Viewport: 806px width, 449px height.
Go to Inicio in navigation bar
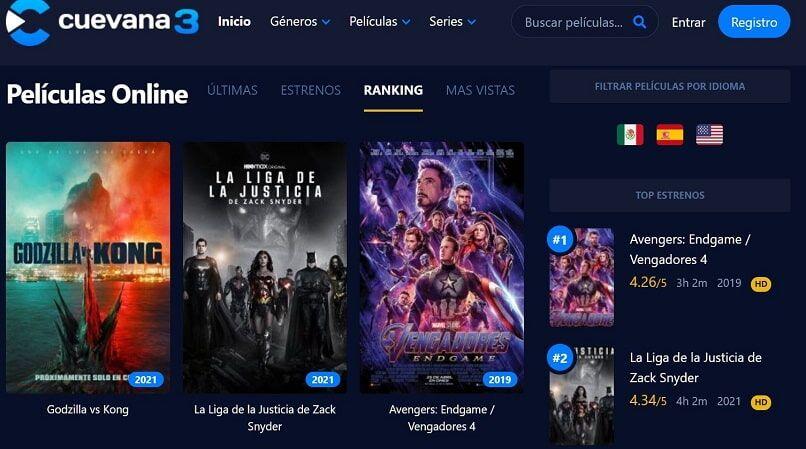click(x=234, y=22)
